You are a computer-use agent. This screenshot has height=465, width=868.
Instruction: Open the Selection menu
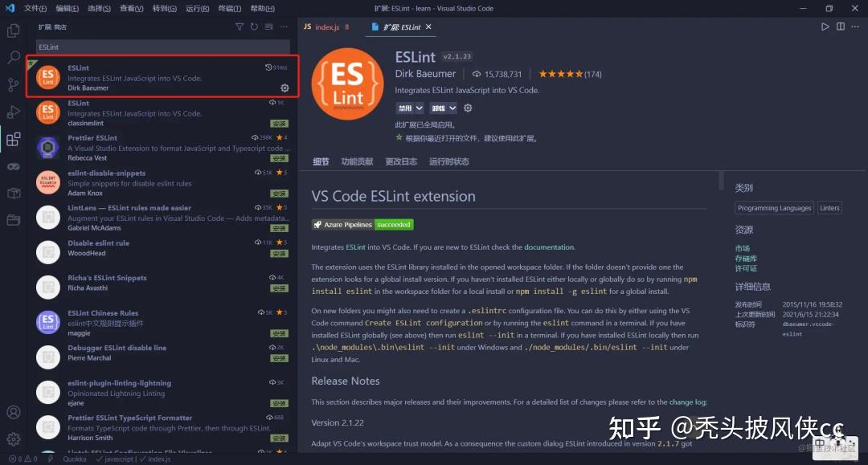coord(99,8)
